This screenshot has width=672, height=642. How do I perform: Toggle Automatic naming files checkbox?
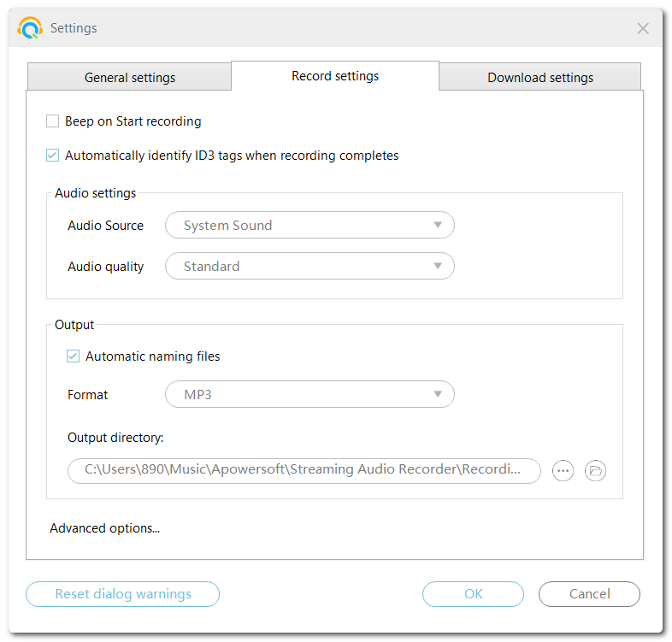(x=74, y=356)
